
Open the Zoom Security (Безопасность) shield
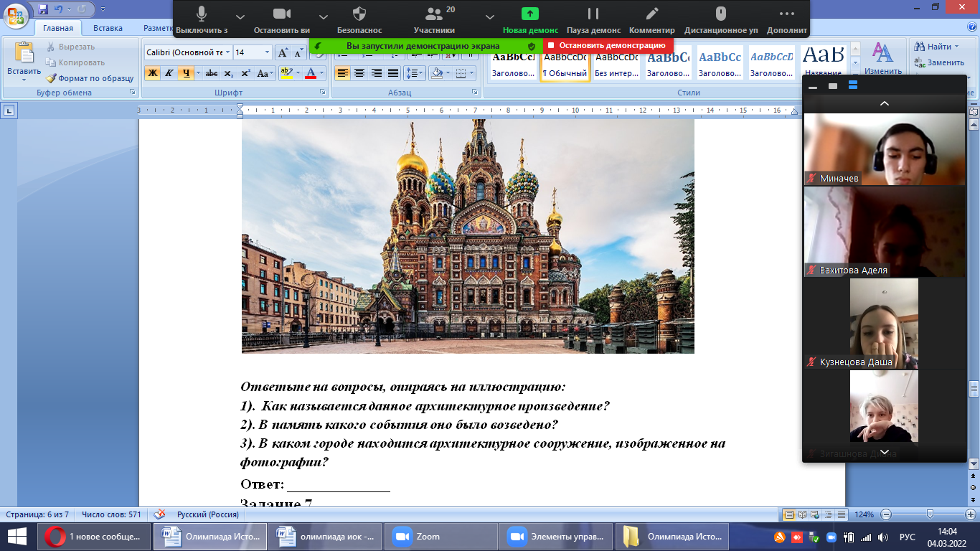tap(359, 19)
